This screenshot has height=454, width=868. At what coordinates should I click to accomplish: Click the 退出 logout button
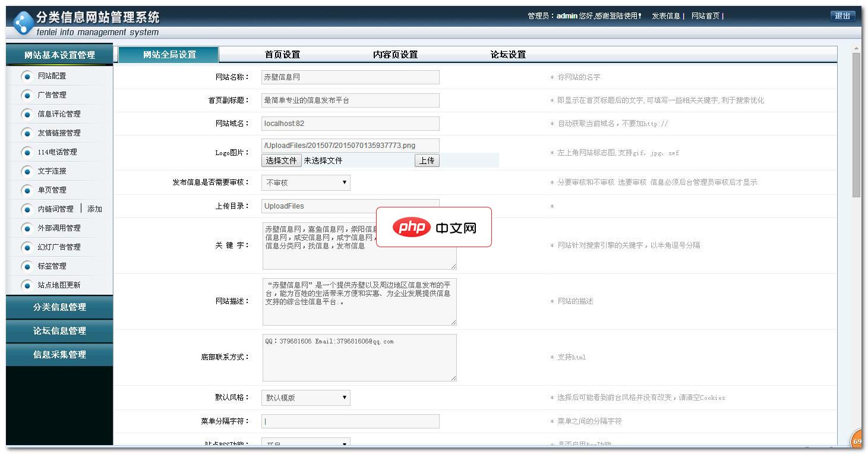pos(842,16)
